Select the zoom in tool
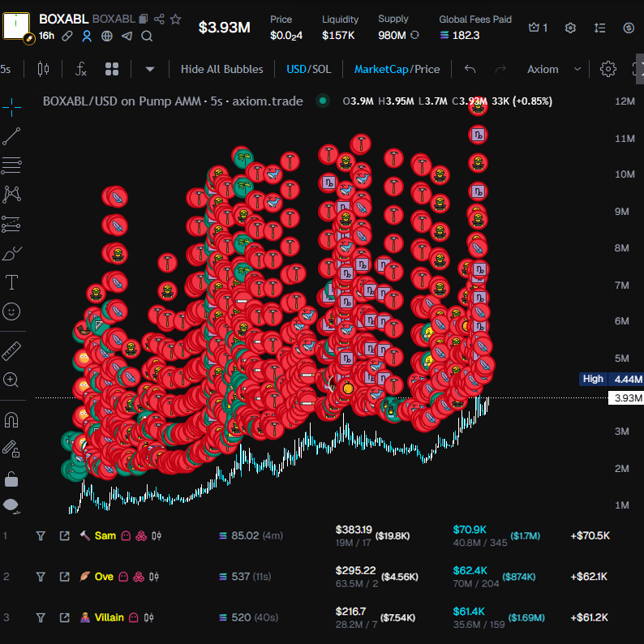Image resolution: width=644 pixels, height=644 pixels. [x=11, y=380]
